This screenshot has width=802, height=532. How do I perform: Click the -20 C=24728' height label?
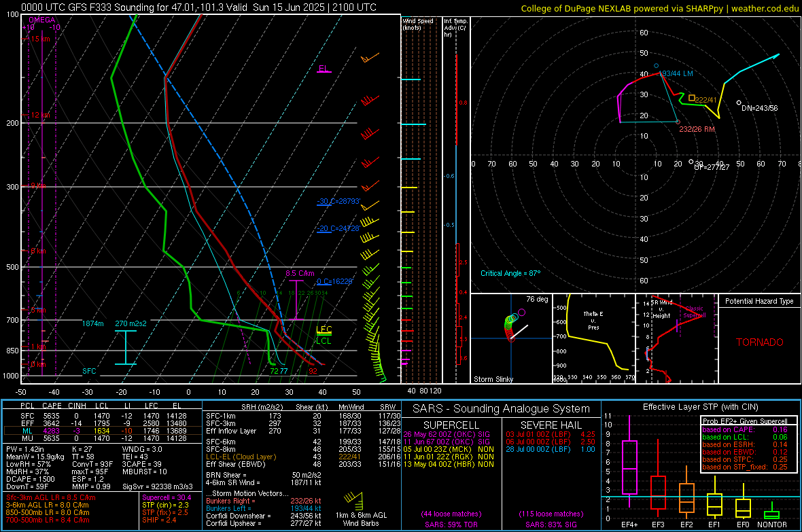pos(338,228)
